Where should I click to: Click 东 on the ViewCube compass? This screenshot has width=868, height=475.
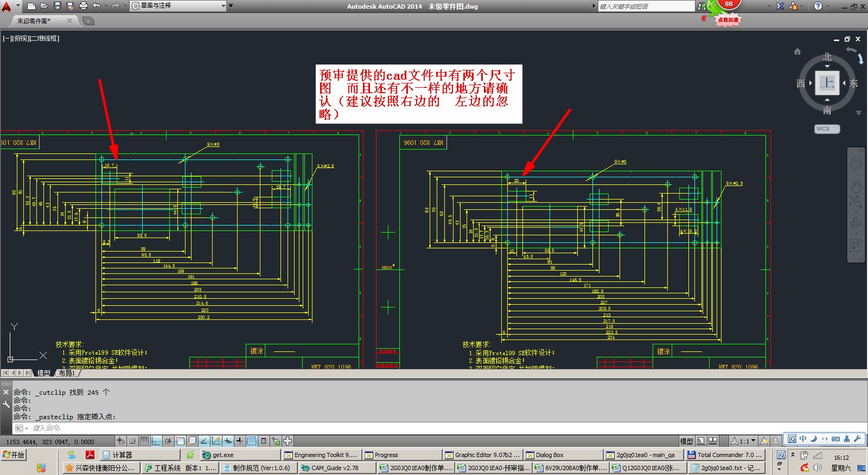853,84
